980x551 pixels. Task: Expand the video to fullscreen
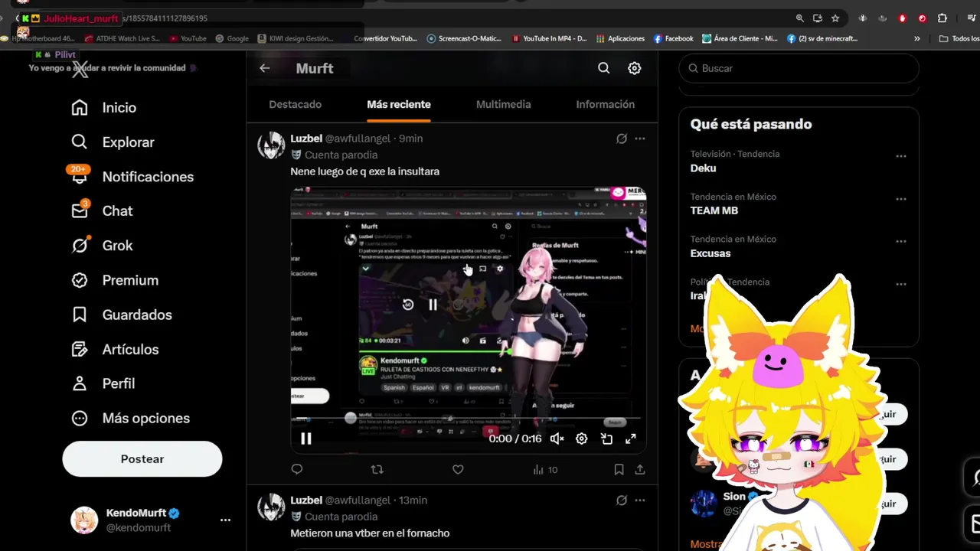631,439
